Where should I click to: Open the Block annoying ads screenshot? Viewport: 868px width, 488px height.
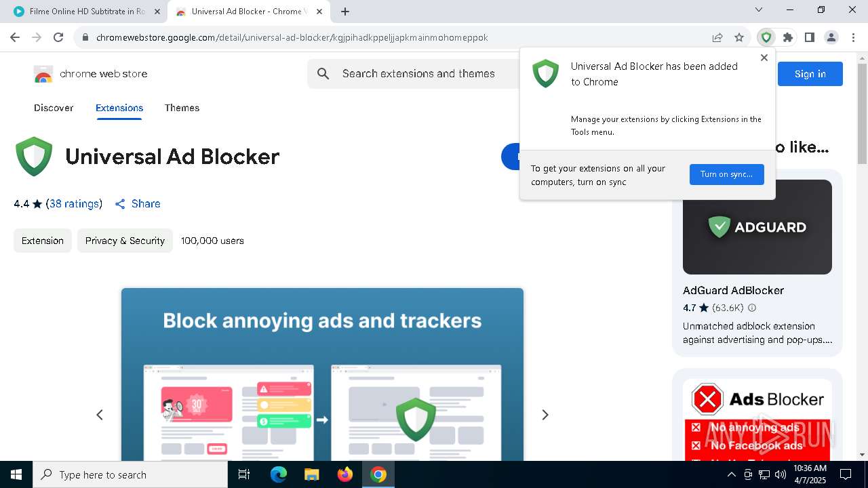[x=322, y=374]
